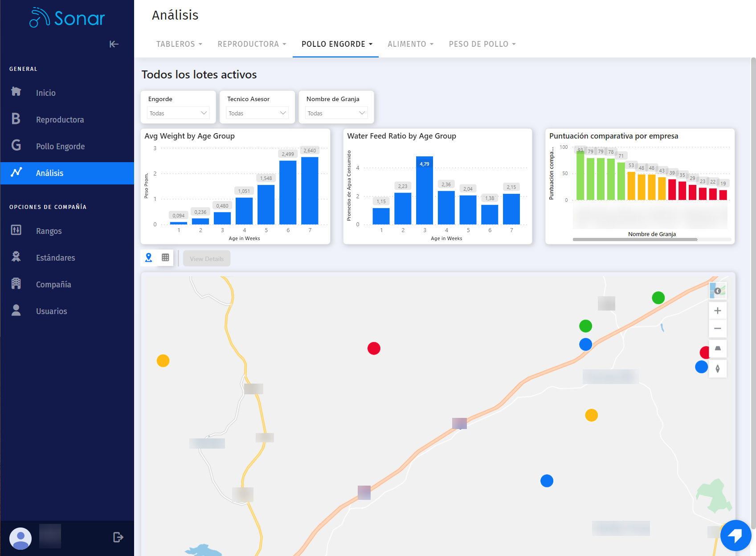Switch to table grid view
The width and height of the screenshot is (756, 556).
point(165,258)
